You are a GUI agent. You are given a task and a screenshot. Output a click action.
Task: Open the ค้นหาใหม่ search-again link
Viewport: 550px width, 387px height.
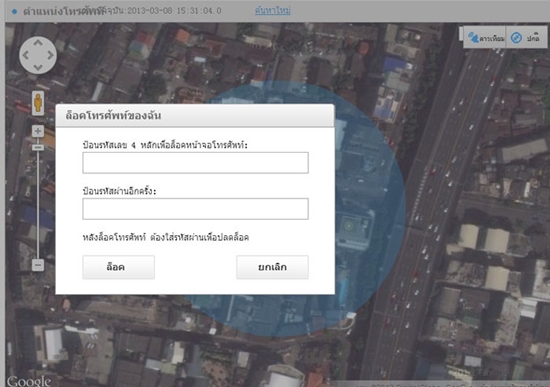273,11
